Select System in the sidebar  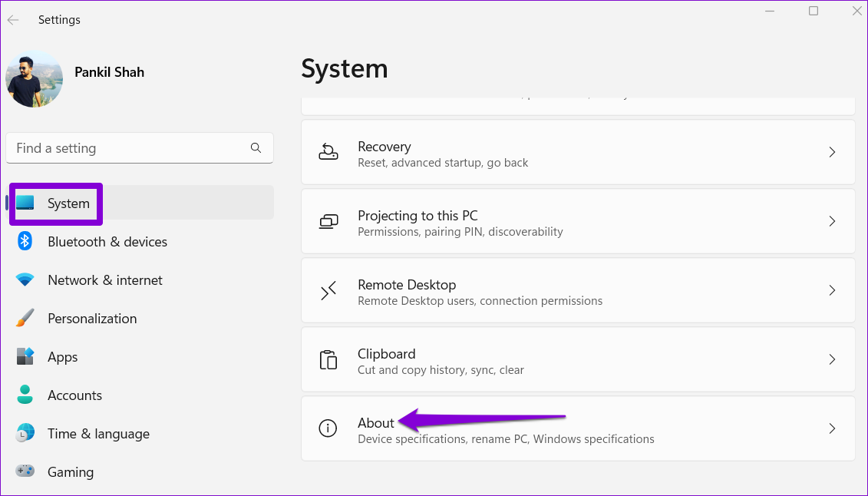(x=68, y=203)
